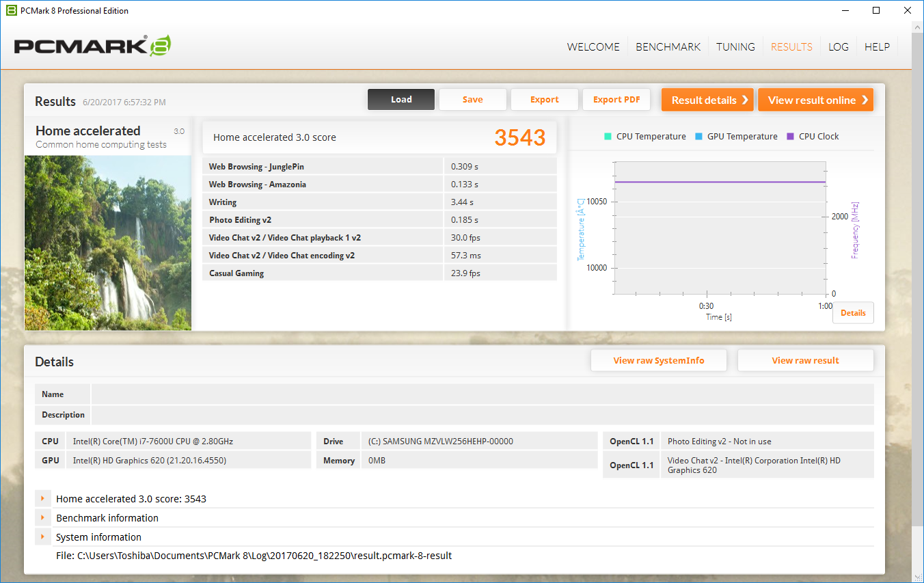Click the Writing test row
Image resolution: width=924 pixels, height=583 pixels.
[x=379, y=202]
